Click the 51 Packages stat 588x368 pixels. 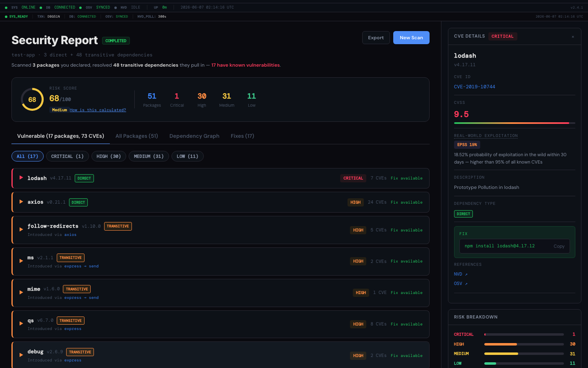coord(152,99)
